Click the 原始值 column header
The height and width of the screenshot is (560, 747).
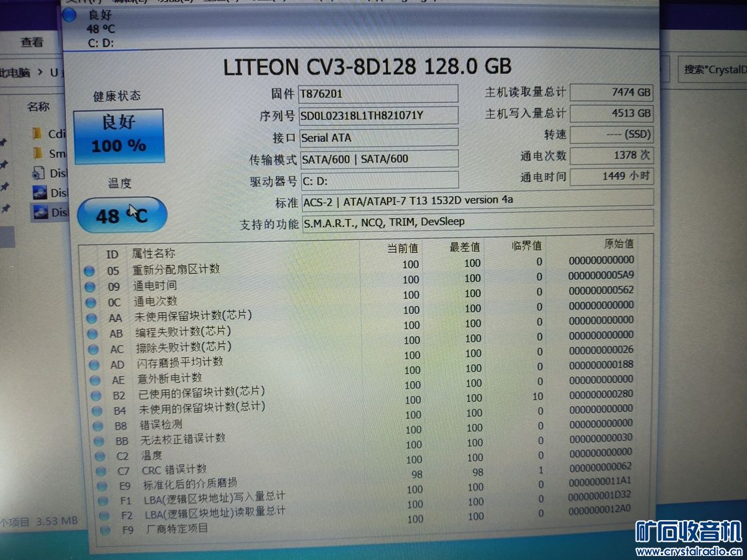[619, 244]
